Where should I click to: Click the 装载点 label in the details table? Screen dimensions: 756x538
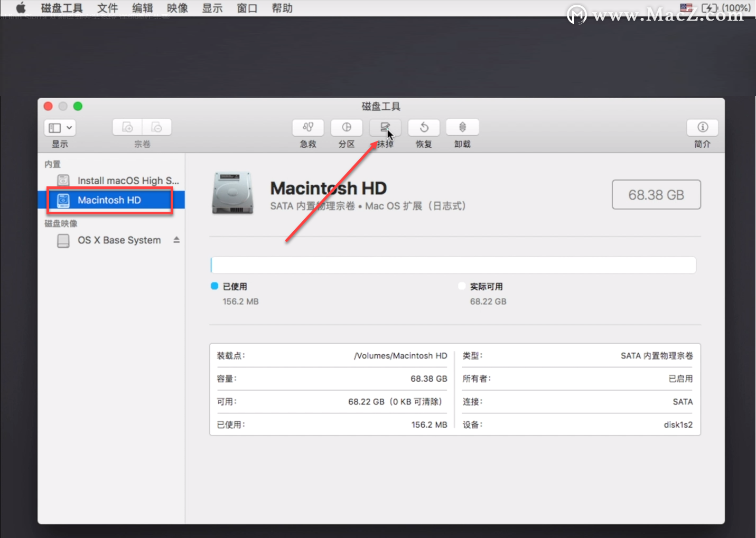[x=231, y=356]
